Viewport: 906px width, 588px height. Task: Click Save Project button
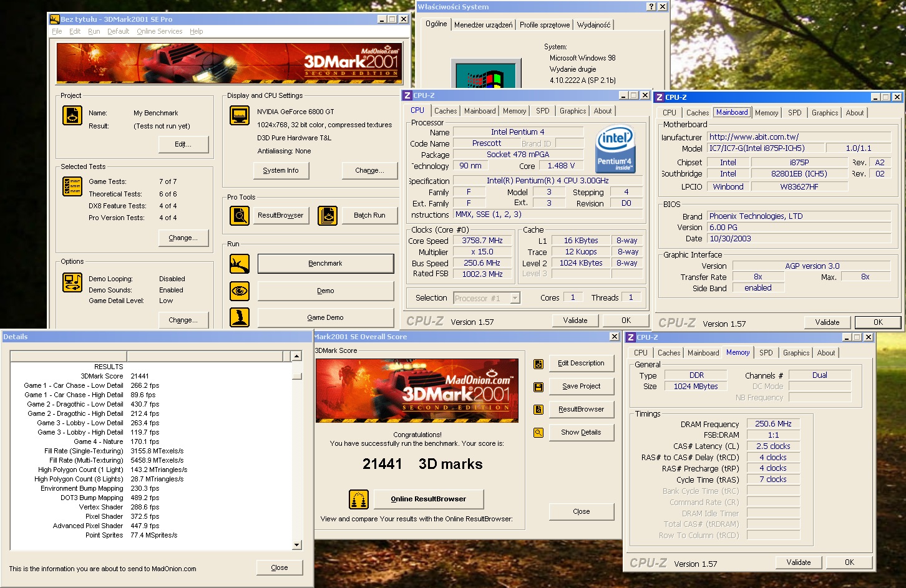coord(582,386)
